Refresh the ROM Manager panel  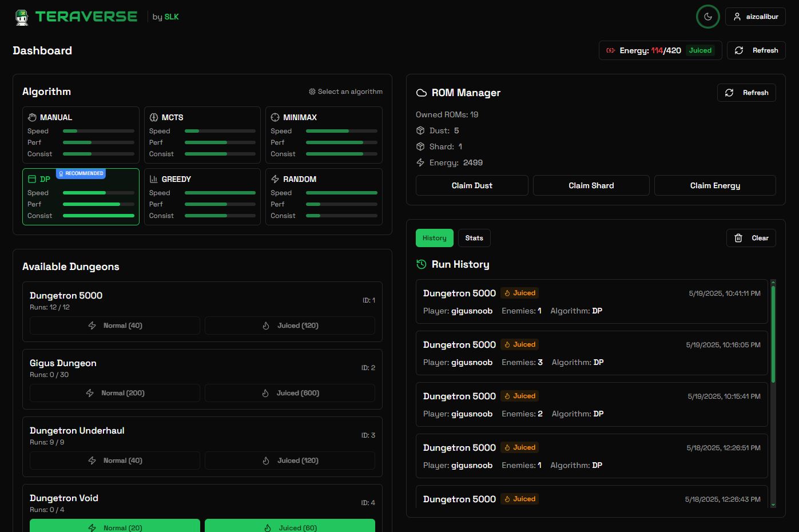pos(746,93)
